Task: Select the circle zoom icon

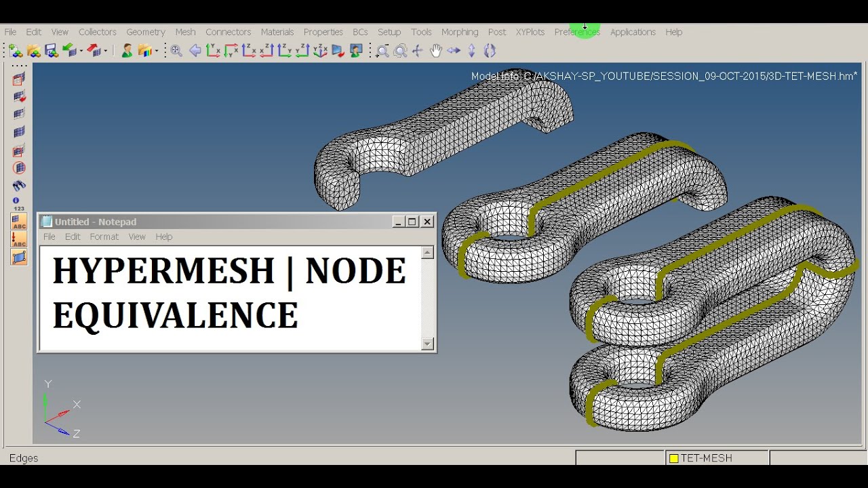Action: pos(400,51)
